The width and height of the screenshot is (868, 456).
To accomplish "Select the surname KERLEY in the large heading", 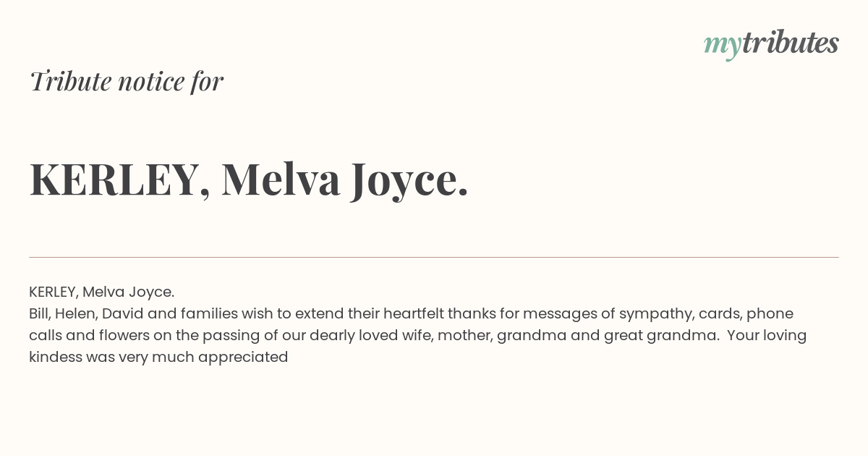I will 114,180.
